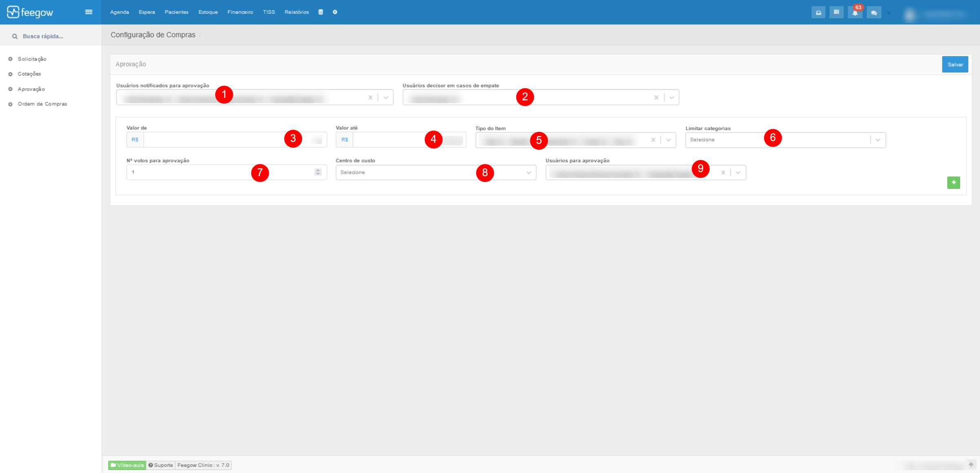Clear the Tipo do Item selection
The height and width of the screenshot is (473, 980).
pos(653,140)
